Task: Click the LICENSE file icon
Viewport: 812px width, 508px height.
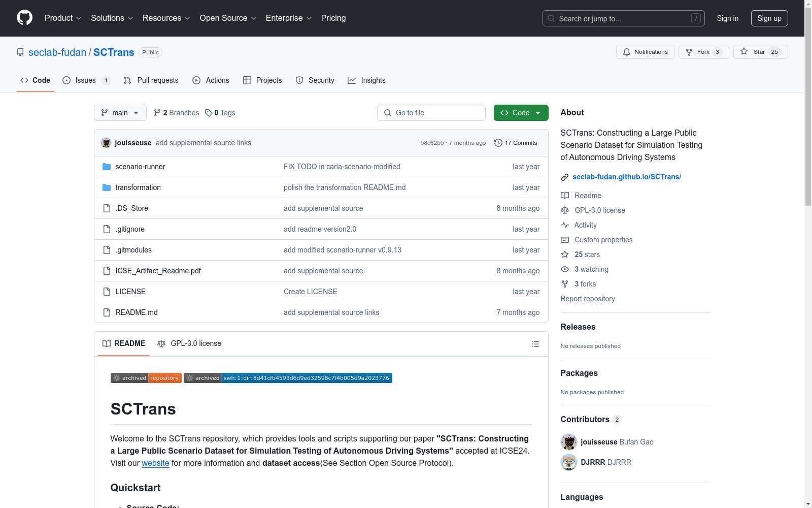Action: coord(107,292)
